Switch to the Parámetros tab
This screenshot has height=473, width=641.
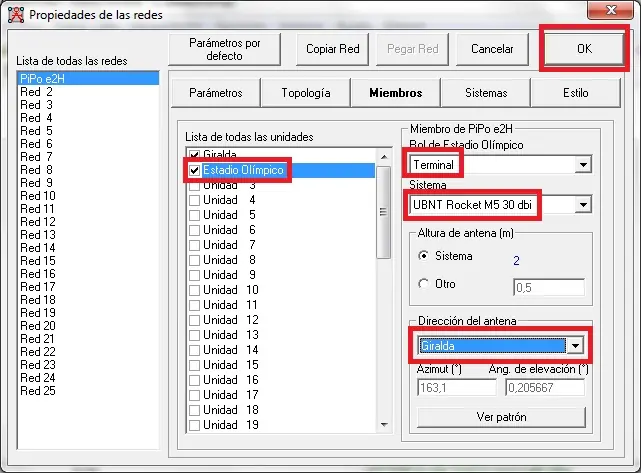[x=215, y=93]
